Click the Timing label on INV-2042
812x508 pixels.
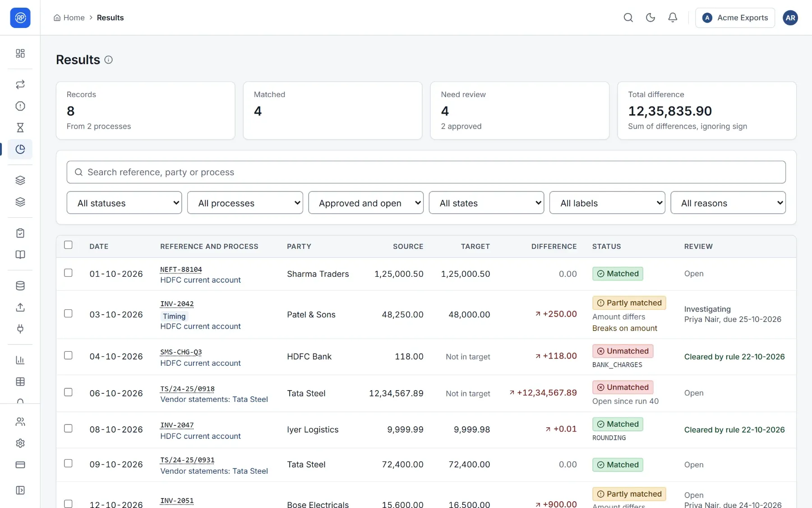click(x=174, y=317)
